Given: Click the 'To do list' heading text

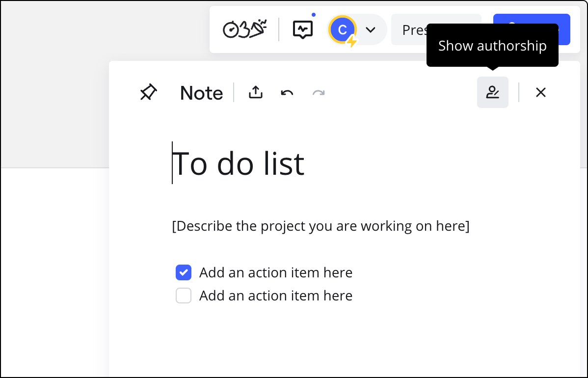Looking at the screenshot, I should click(239, 163).
